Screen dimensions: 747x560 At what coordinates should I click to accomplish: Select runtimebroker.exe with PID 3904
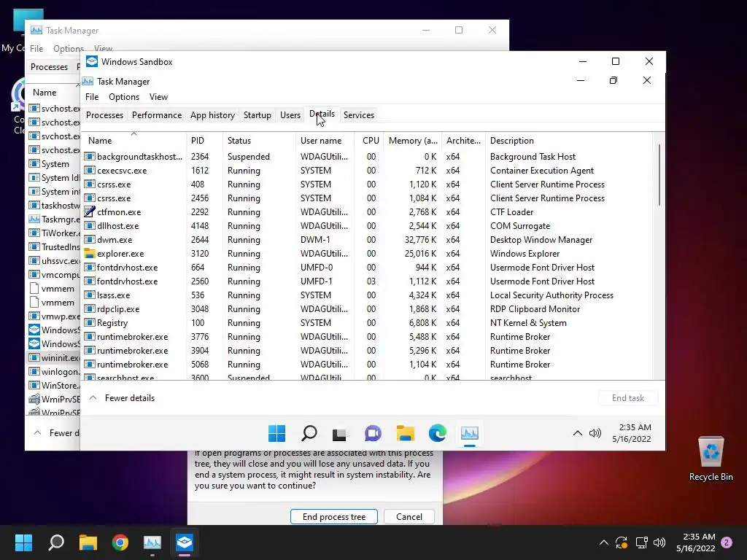pos(368,351)
